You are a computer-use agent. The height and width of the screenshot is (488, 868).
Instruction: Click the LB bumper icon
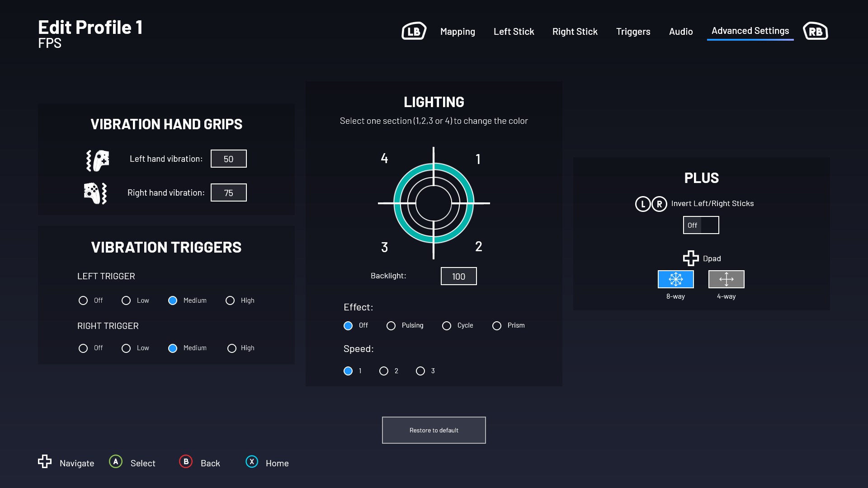coord(414,31)
